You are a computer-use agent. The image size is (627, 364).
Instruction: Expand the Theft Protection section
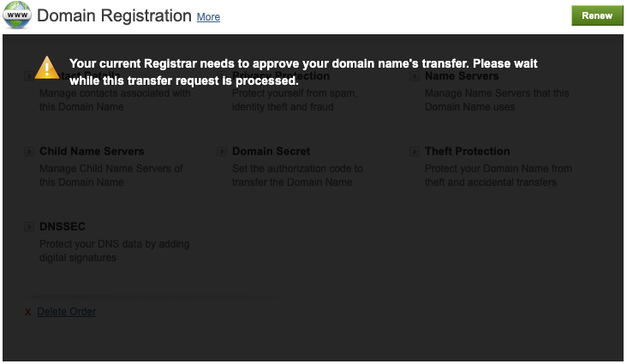point(467,152)
